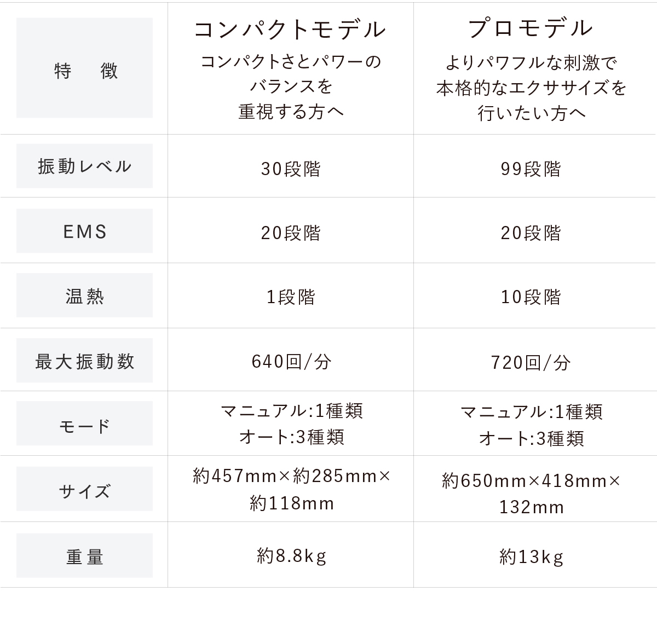Select the 640回/分 value
Image resolution: width=657 pixels, height=644 pixels.
click(291, 362)
